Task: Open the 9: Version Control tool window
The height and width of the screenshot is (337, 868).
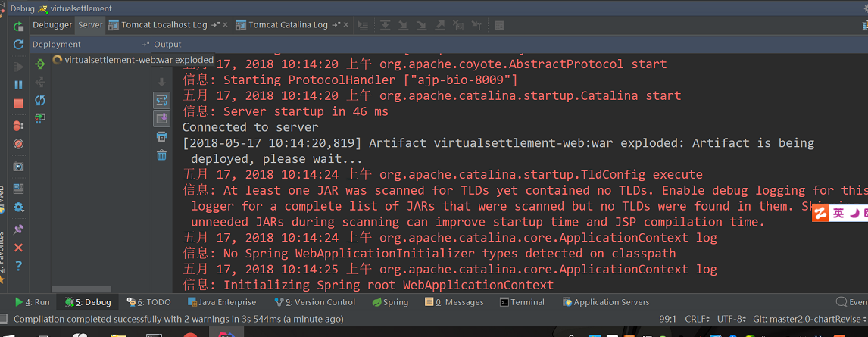Action: point(315,302)
